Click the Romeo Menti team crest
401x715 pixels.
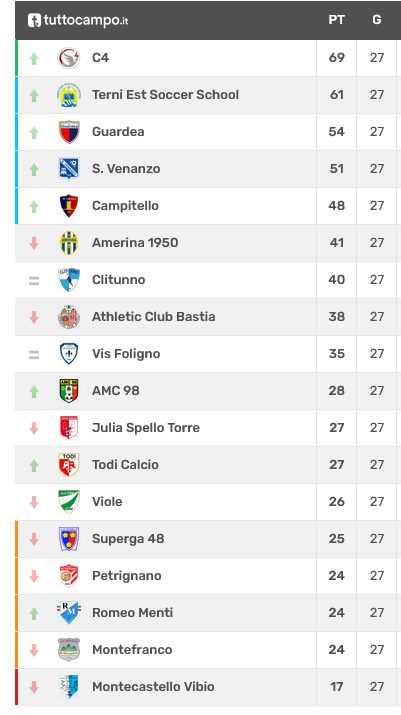point(69,612)
